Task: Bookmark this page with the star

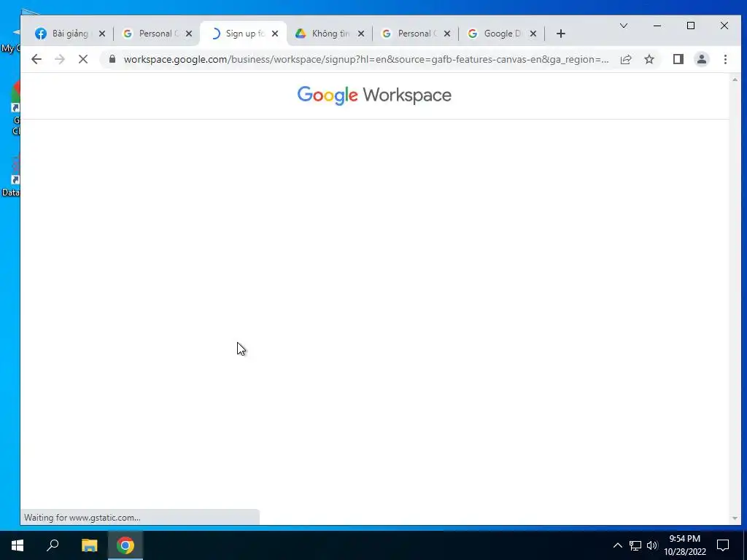Action: [x=649, y=59]
